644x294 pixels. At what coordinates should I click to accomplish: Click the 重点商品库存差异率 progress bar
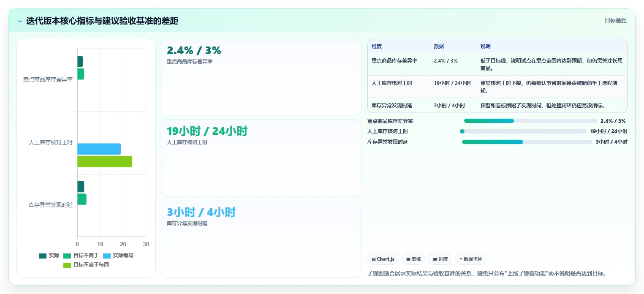530,121
